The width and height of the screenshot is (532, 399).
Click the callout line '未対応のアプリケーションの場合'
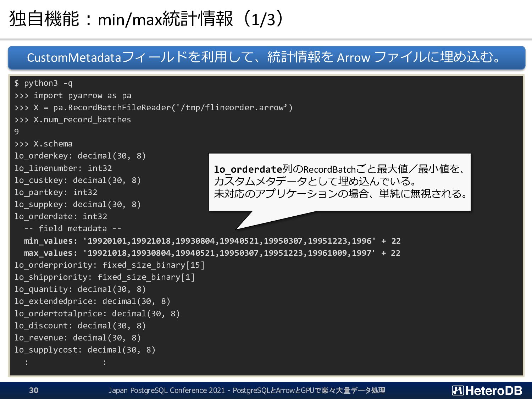341,194
